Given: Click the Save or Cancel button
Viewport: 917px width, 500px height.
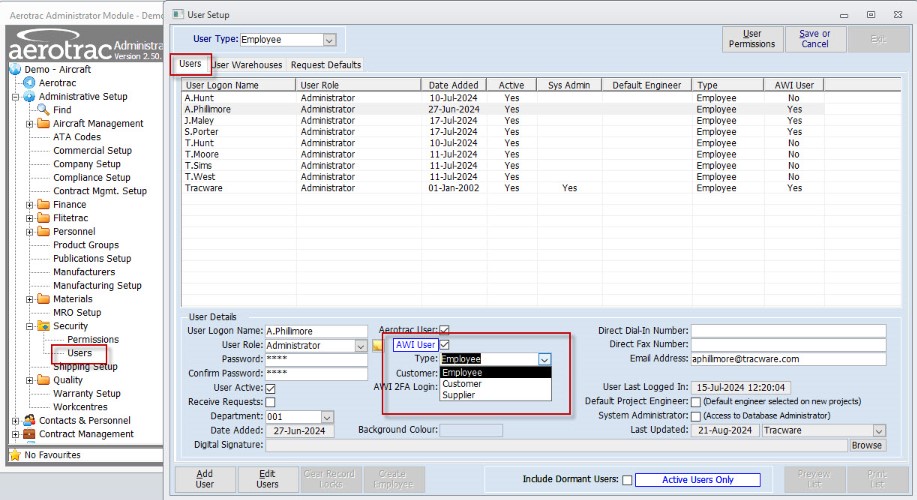Looking at the screenshot, I should tap(815, 39).
